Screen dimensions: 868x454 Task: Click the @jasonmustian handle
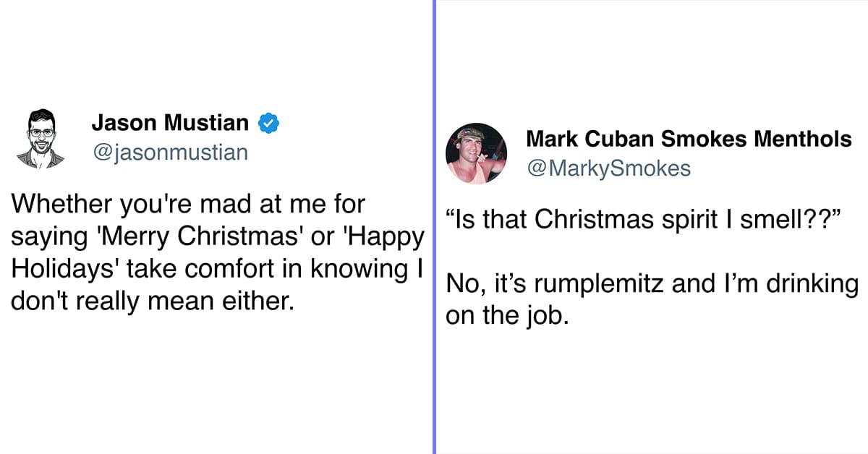pyautogui.click(x=169, y=152)
